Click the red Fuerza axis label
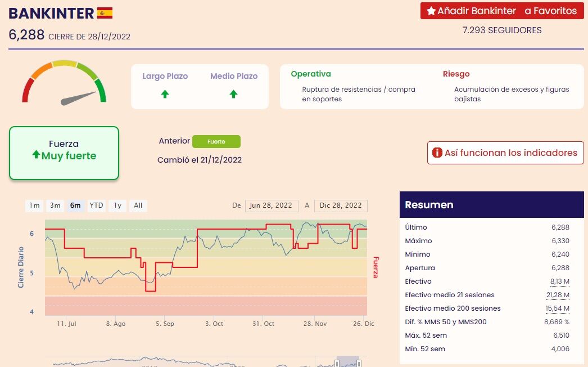 [376, 267]
